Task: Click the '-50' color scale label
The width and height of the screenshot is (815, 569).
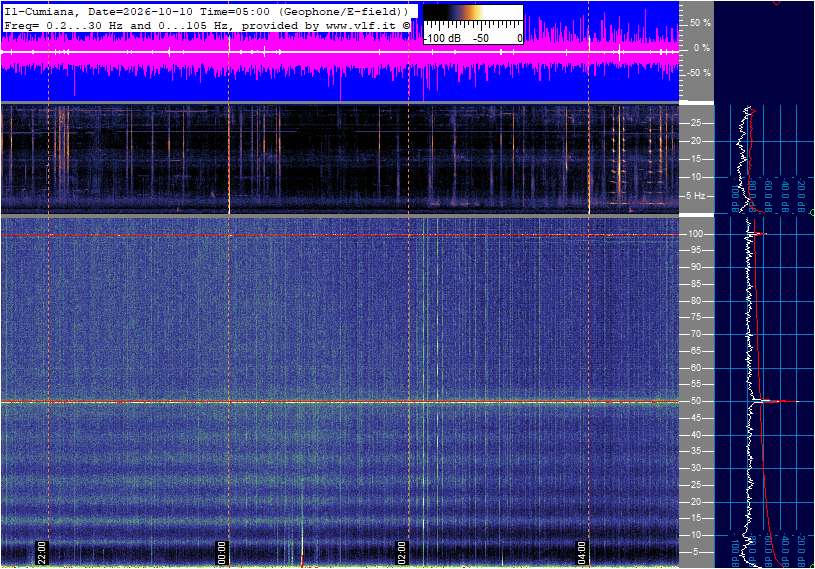Action: (x=481, y=38)
